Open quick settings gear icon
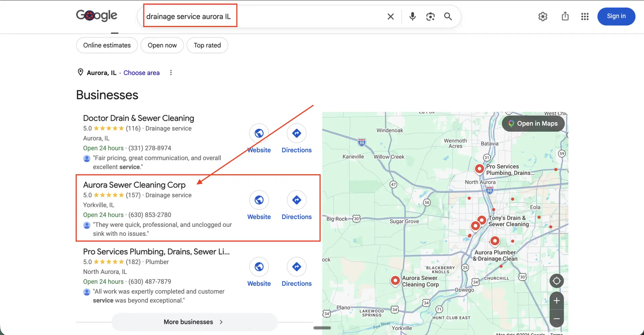 543,16
